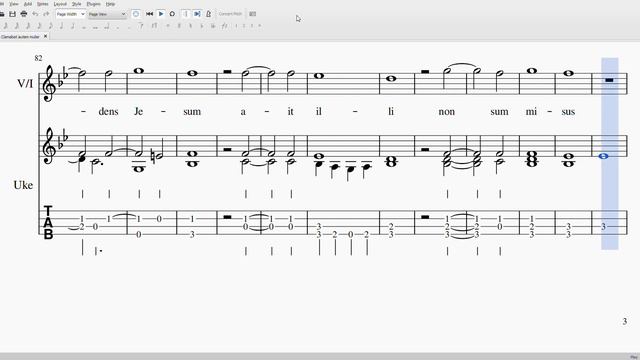Screen dimensions: 640x360
Task: Undo the last action
Action: (x=35, y=14)
